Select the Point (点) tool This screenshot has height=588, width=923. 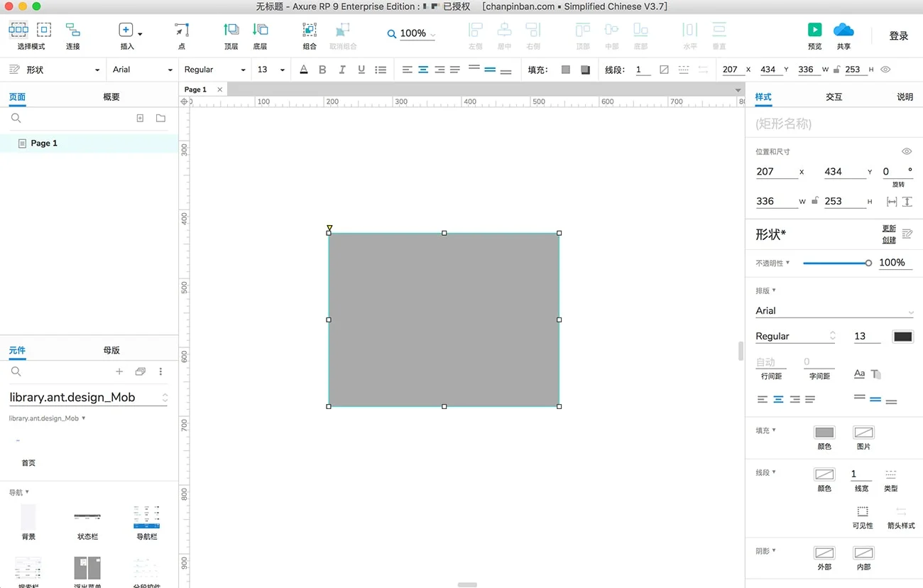tap(182, 30)
